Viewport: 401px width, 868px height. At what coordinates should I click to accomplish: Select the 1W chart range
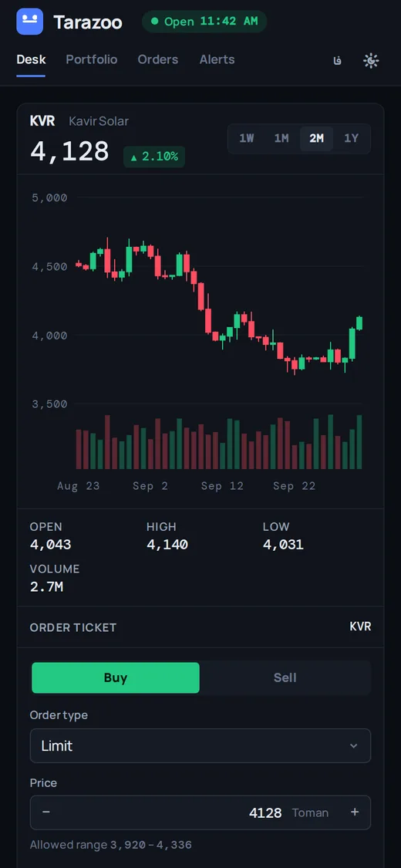247,138
